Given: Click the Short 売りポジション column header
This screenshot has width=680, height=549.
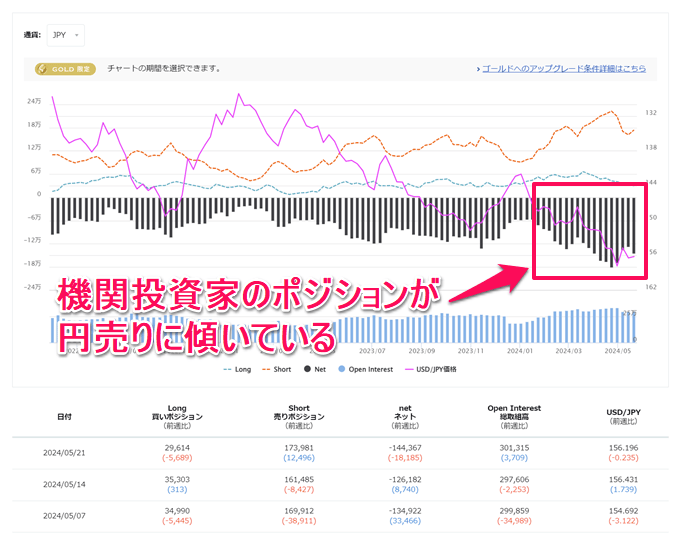Looking at the screenshot, I should point(299,416).
